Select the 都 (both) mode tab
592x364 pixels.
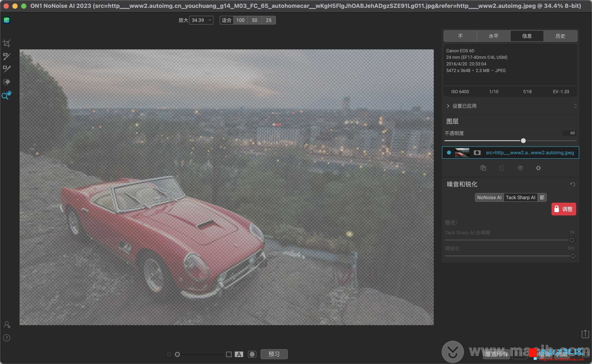point(542,197)
